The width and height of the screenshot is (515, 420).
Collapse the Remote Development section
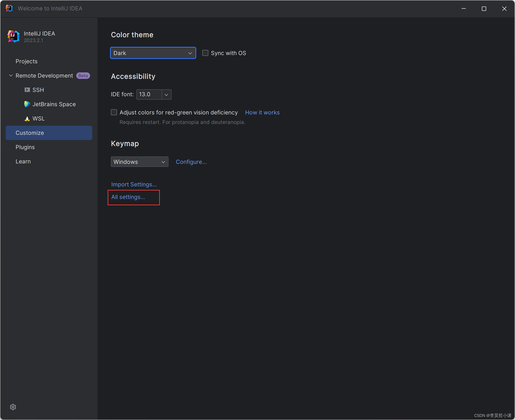[11, 75]
